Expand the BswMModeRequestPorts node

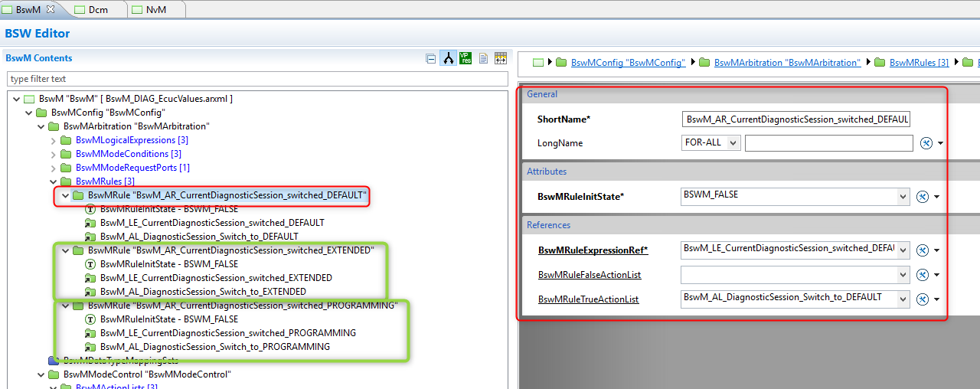[x=54, y=168]
